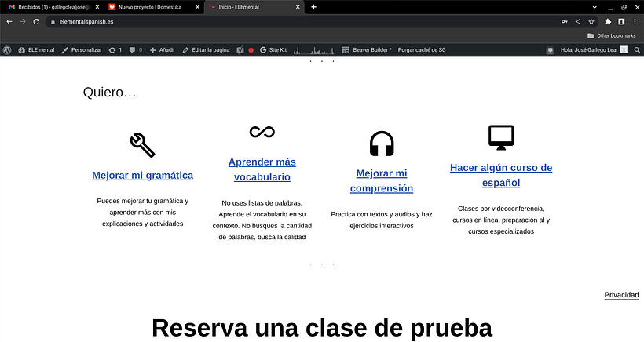Click the text Clases por videoconferencia
Image resolution: width=644 pixels, height=342 pixels.
(501, 209)
